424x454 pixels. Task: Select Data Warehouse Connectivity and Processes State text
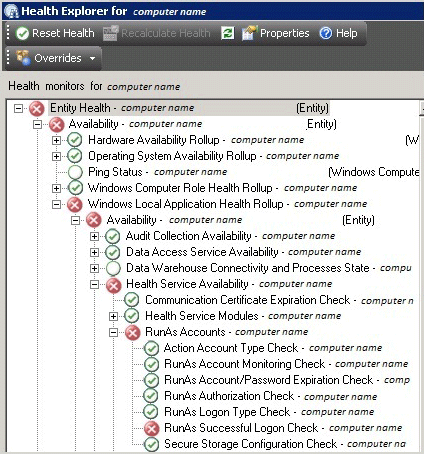[x=248, y=268]
